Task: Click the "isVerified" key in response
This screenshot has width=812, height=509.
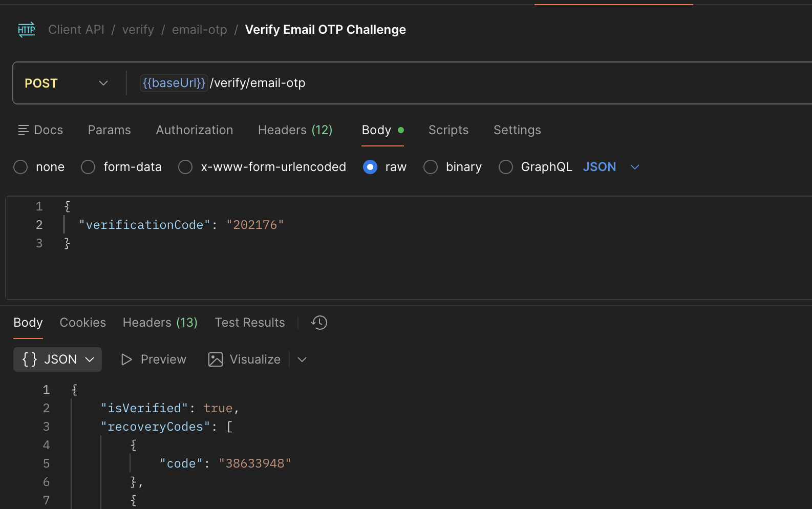Action: 144,408
